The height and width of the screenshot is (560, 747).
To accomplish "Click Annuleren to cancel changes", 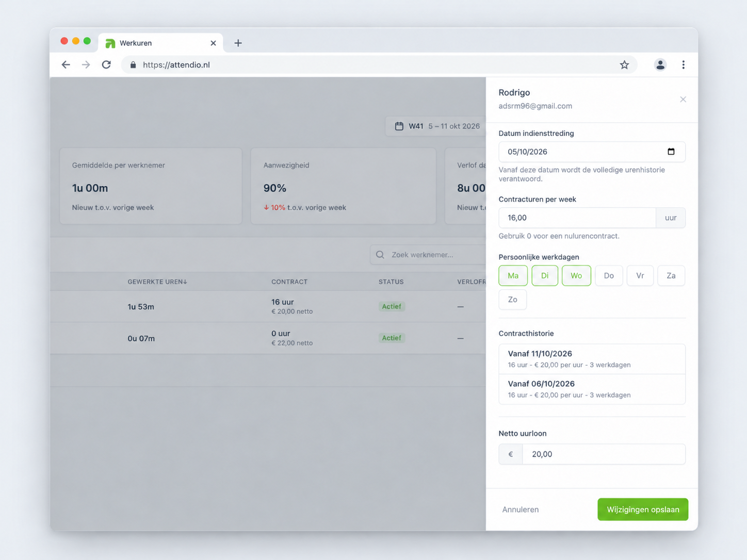I will 520,509.
